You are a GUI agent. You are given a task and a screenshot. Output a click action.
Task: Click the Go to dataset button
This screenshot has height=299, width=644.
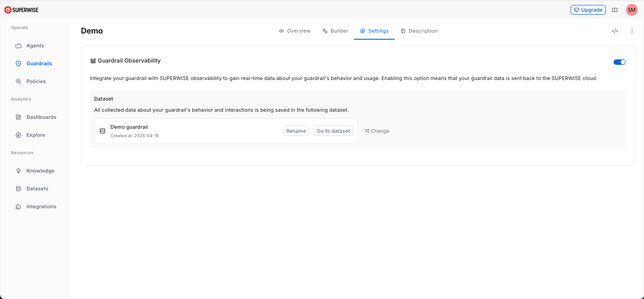(x=333, y=131)
